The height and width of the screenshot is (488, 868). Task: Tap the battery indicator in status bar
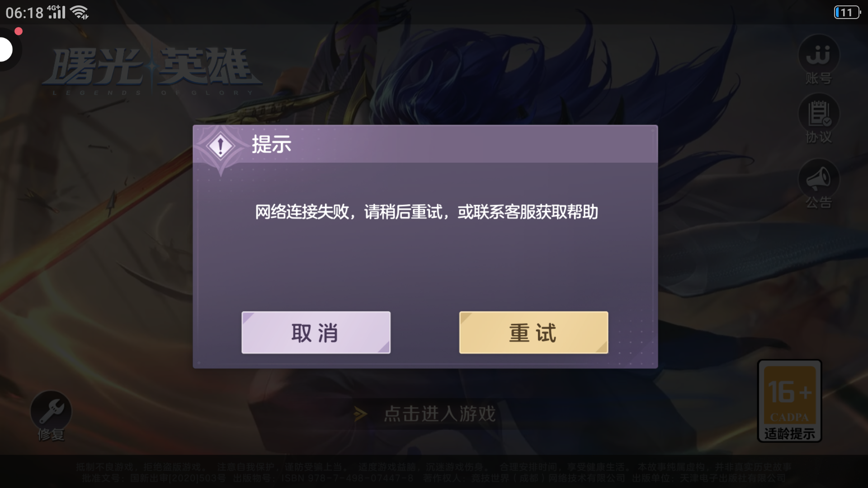coord(847,12)
